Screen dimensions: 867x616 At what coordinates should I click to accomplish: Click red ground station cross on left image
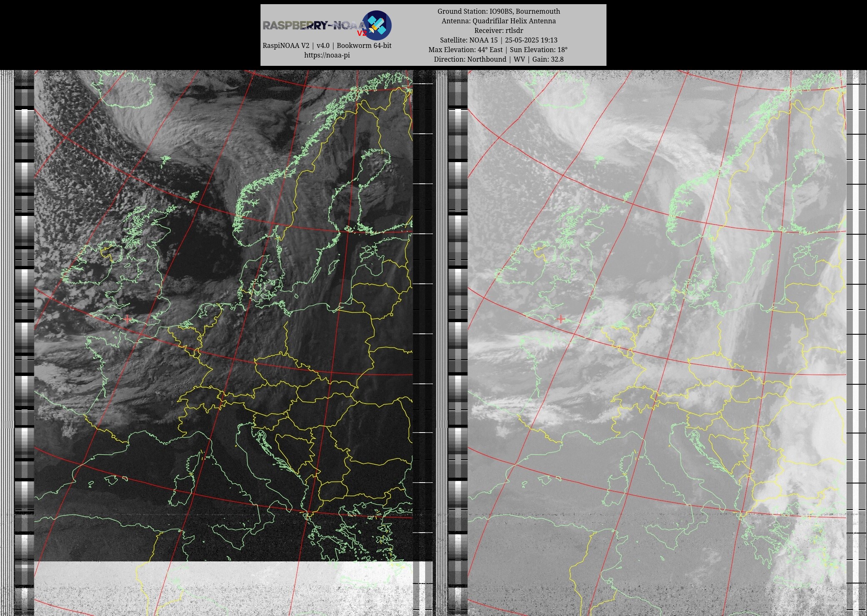point(128,319)
